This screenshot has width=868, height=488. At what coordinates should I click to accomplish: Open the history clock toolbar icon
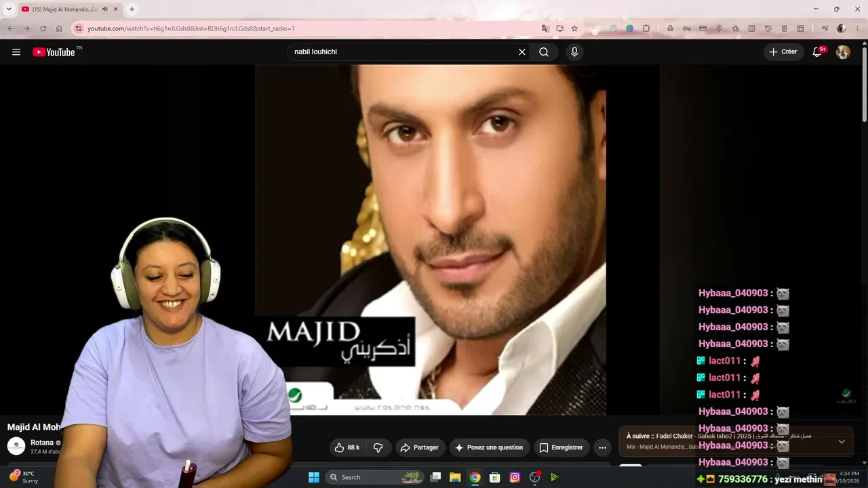click(768, 28)
